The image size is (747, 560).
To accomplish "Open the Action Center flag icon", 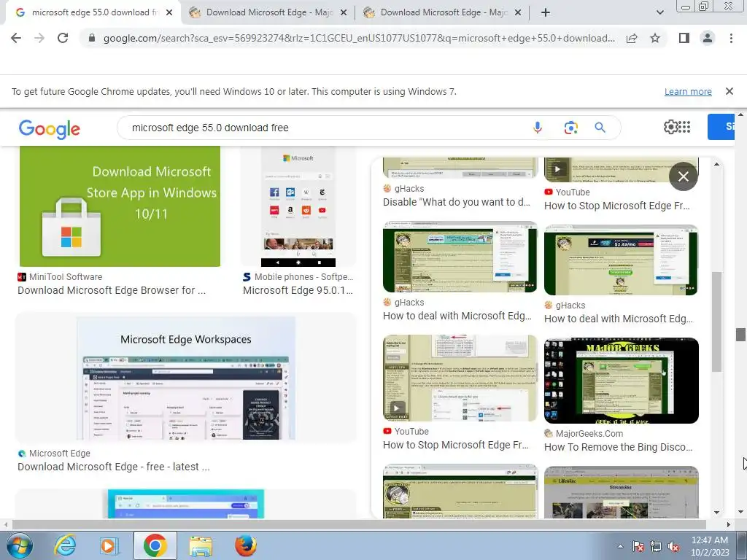I will [638, 546].
